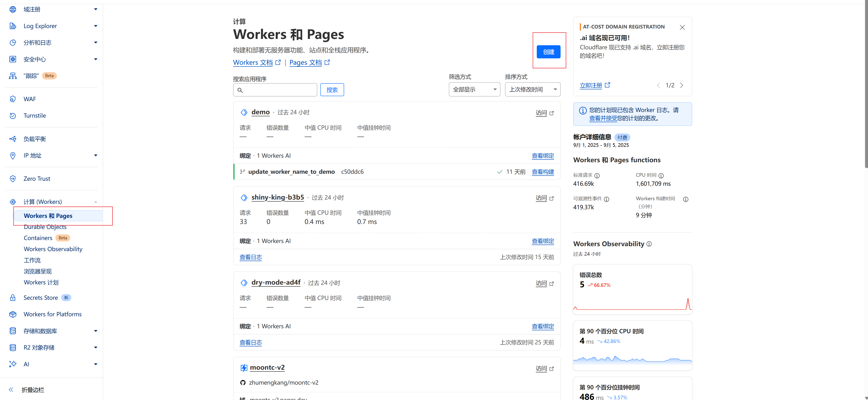Click the Zero Trust sidebar icon
This screenshot has width=868, height=400.
(13, 179)
